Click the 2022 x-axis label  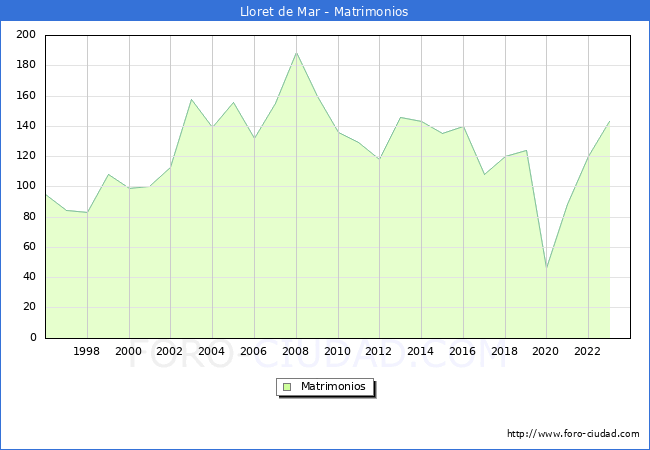(x=587, y=351)
